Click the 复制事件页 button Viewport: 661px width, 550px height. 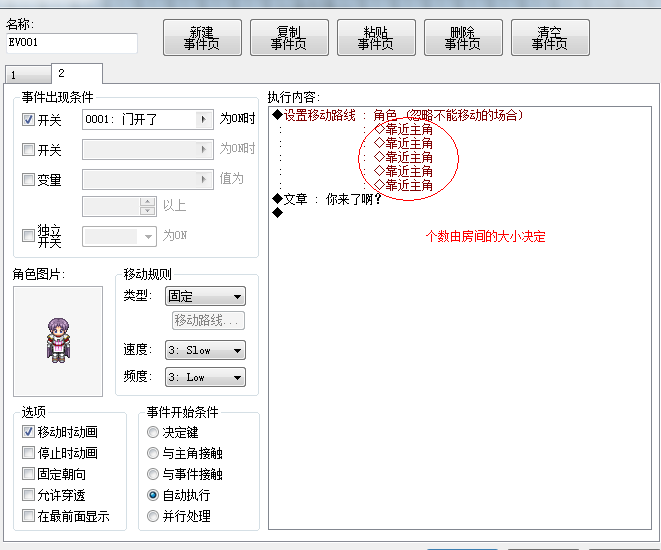[289, 38]
